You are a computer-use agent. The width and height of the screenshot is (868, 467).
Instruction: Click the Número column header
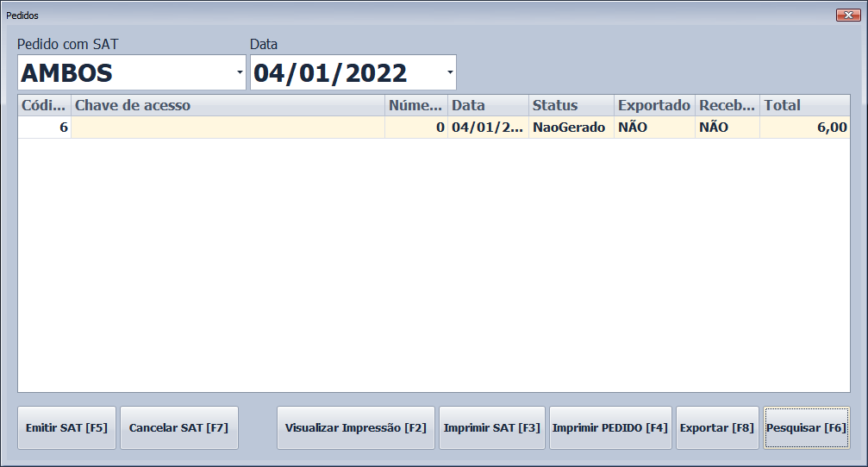click(415, 105)
